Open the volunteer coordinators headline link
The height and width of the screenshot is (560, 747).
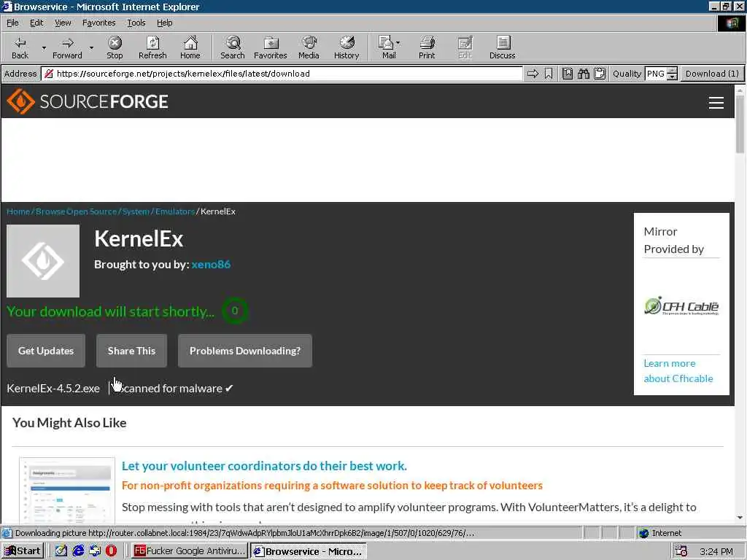point(264,466)
